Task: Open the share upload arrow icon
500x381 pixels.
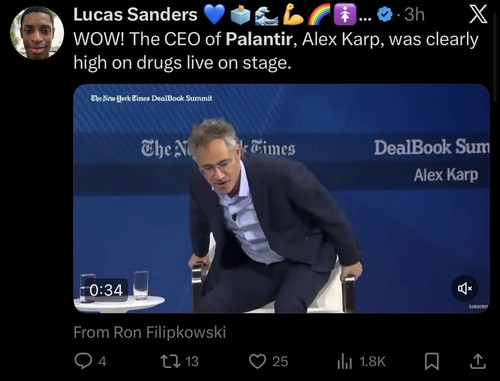Action: point(478,361)
